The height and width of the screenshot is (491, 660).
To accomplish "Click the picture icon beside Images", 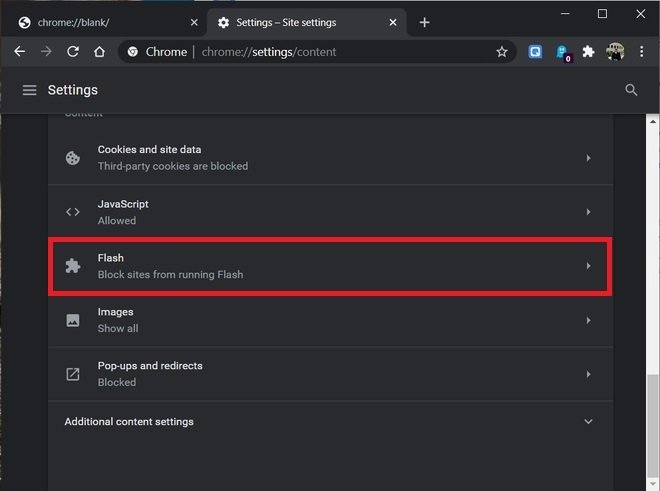I will click(x=73, y=320).
